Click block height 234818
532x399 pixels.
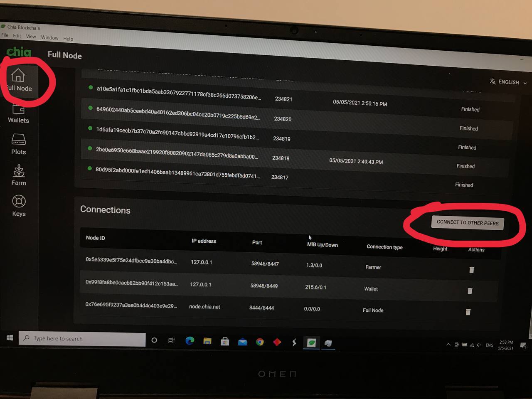coord(281,158)
